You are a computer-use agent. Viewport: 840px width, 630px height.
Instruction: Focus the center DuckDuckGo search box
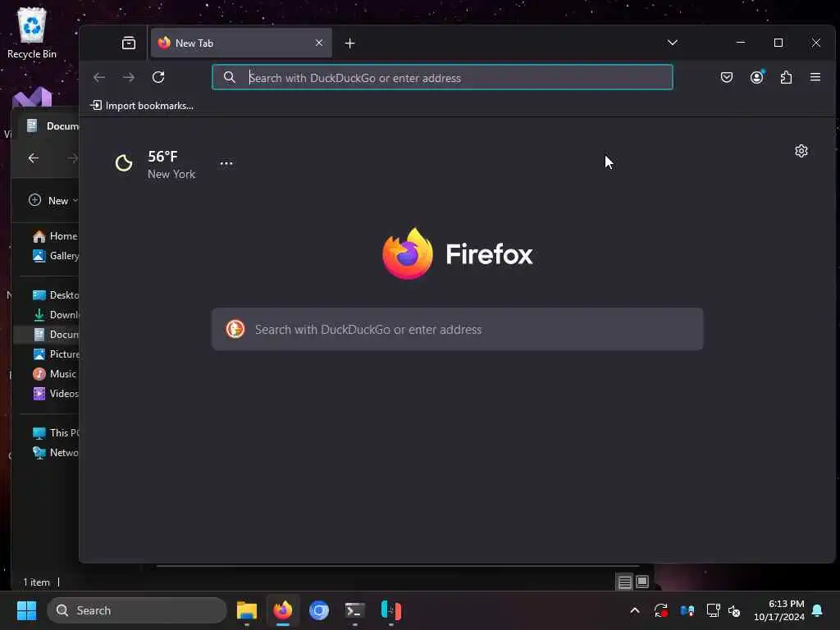457,329
